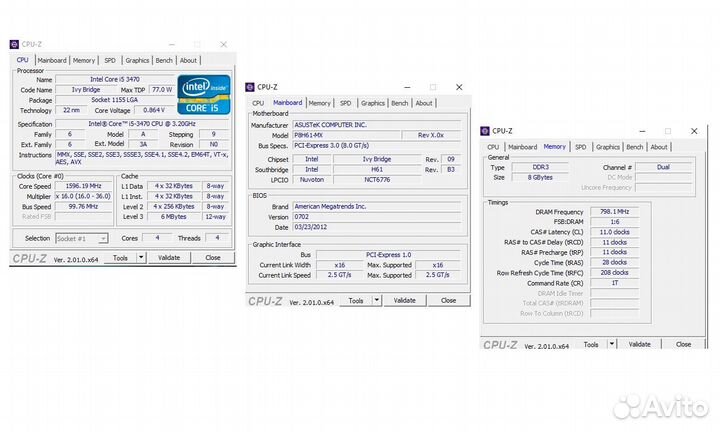Image resolution: width=720 pixels, height=432 pixels.
Task: Open the Mainboard tab in the CPU window
Action: pyautogui.click(x=52, y=60)
